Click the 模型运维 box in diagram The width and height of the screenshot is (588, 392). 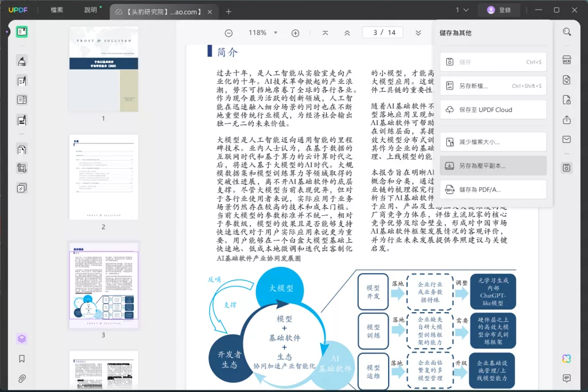click(373, 371)
